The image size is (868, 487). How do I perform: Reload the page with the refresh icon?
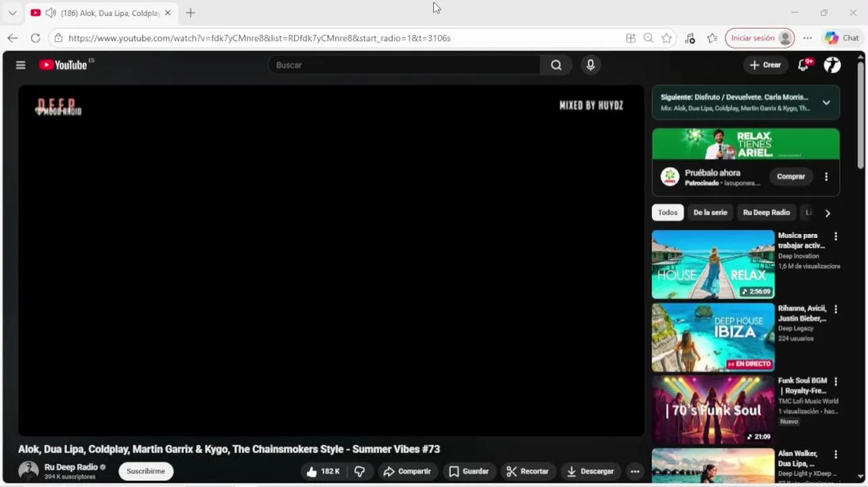pyautogui.click(x=35, y=38)
